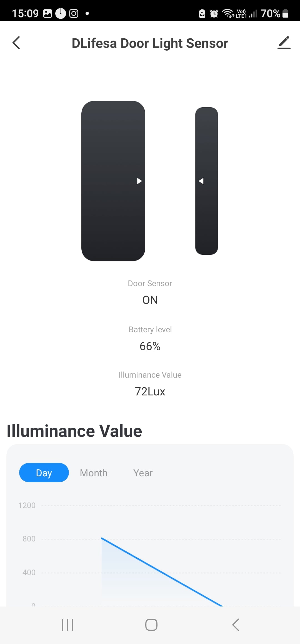
Task: Tap the blue line in illuminance chart
Action: 162,572
